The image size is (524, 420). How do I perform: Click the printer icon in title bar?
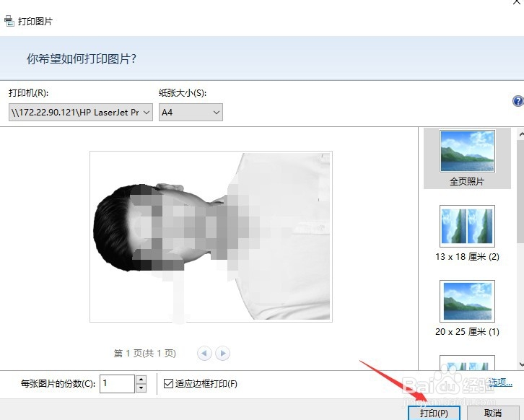click(x=9, y=22)
